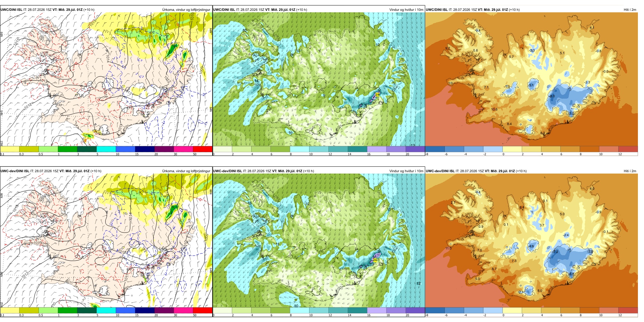The height and width of the screenshot is (322, 644).
Task: Pick the lavender 16–18 swatch in UWC/DINI wind legend
Action: tap(377, 149)
